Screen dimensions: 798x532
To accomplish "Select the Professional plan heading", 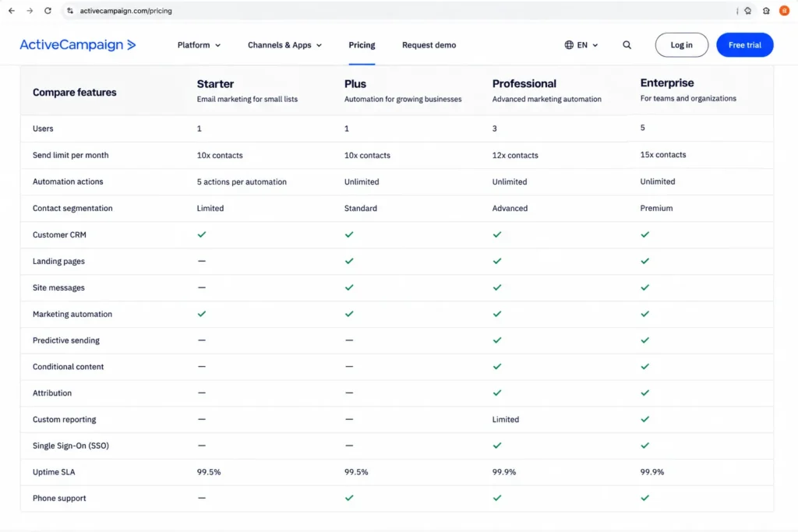I will (524, 83).
